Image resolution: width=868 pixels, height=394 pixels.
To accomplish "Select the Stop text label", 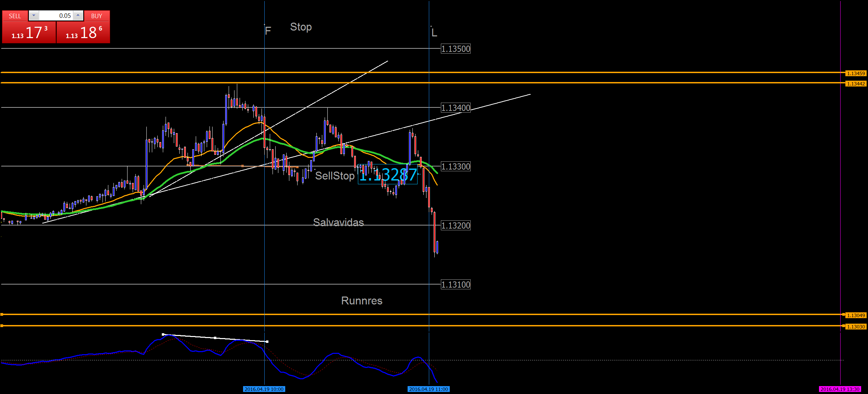I will coord(301,27).
